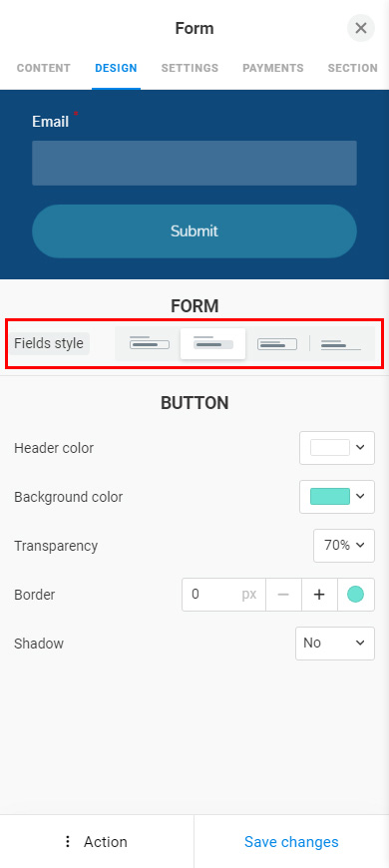389x868 pixels.
Task: Choose the filled fields style icon
Action: click(213, 343)
